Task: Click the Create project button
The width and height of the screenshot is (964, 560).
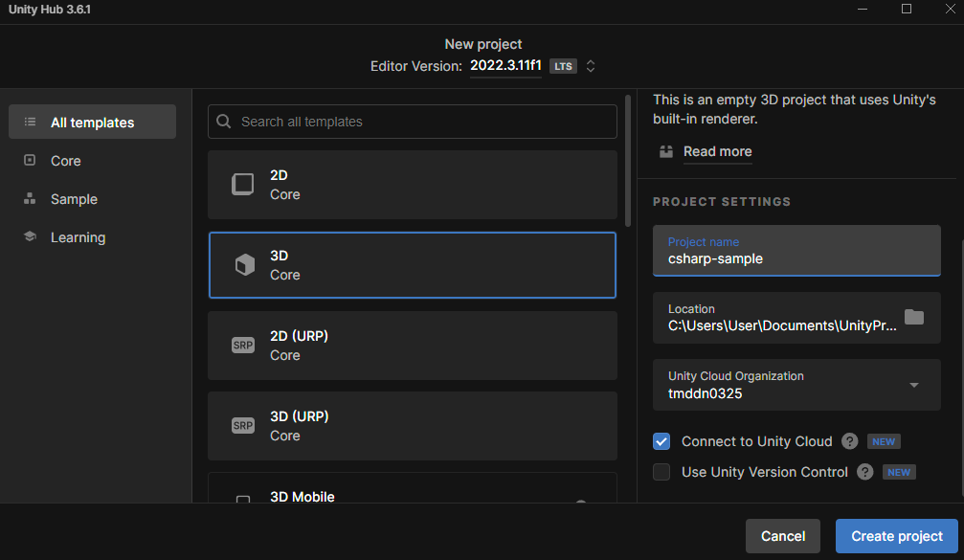Action: click(896, 536)
